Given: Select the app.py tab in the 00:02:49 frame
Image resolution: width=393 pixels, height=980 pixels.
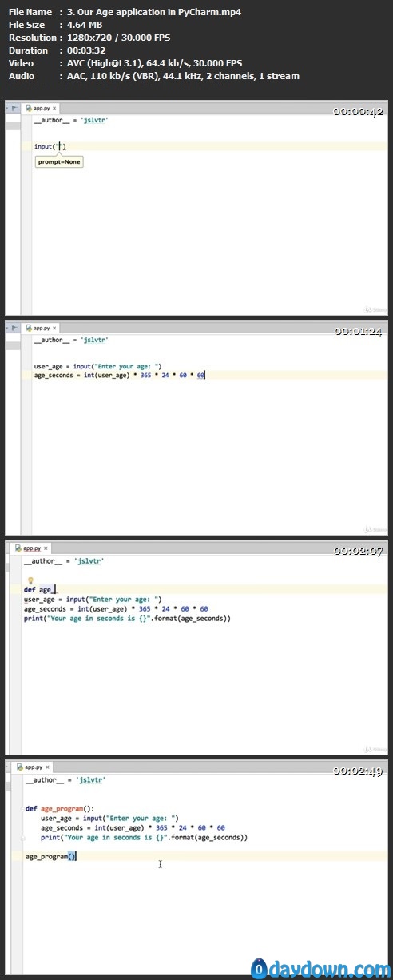Looking at the screenshot, I should (34, 767).
